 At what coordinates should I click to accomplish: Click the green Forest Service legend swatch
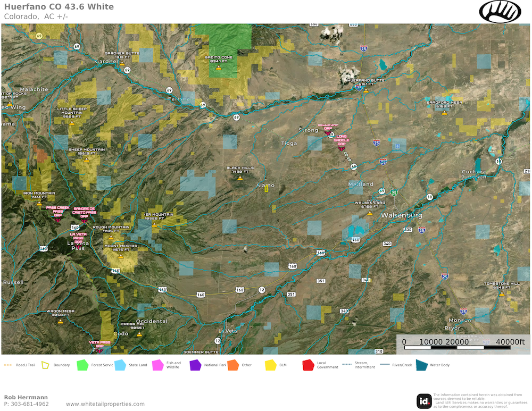tap(82, 365)
